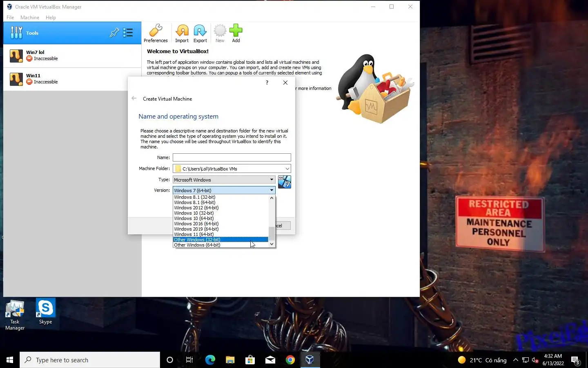Open the clock showing 4:32 AM

click(553, 360)
